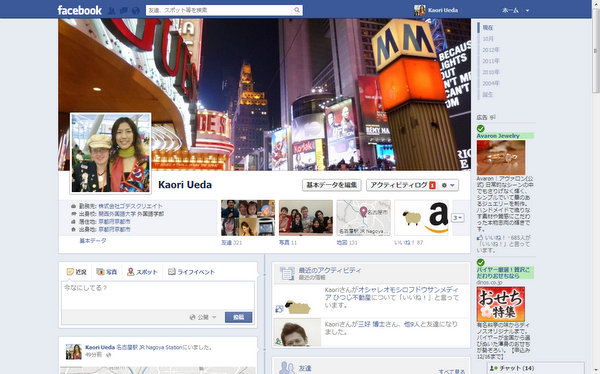This screenshot has height=374, width=600.
Task: Click the thumbs-up いいね！ icon on the Avaron ad
Action: [480, 238]
